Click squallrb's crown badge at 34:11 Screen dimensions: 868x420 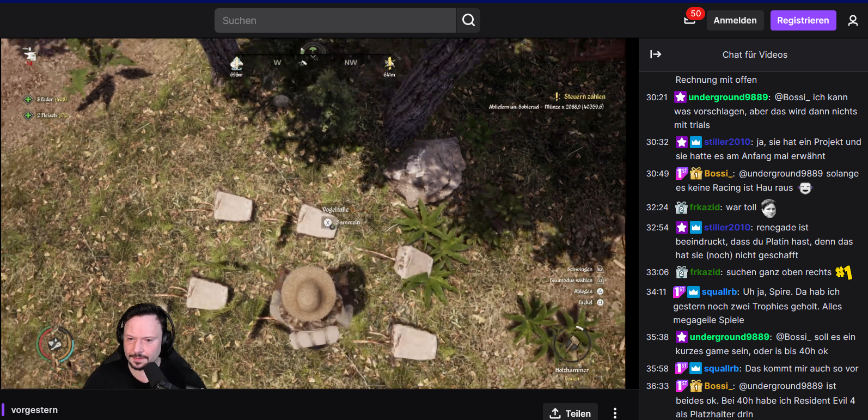(x=693, y=292)
